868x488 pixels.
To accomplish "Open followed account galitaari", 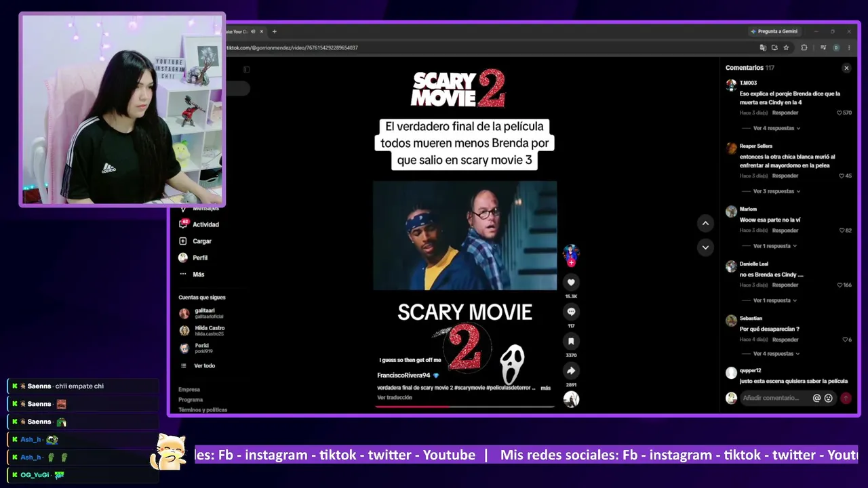I will click(209, 313).
